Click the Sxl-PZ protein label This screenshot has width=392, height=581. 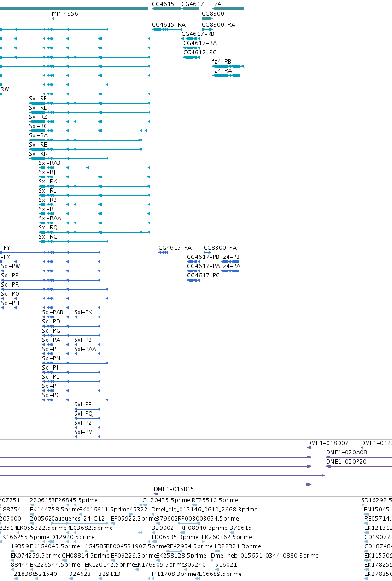[83, 423]
